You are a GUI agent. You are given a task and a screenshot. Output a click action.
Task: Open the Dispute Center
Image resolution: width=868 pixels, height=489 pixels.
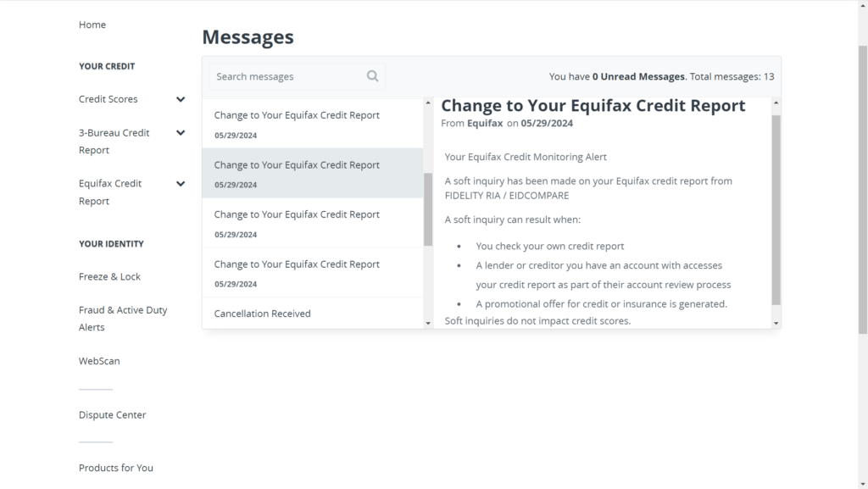pyautogui.click(x=113, y=415)
